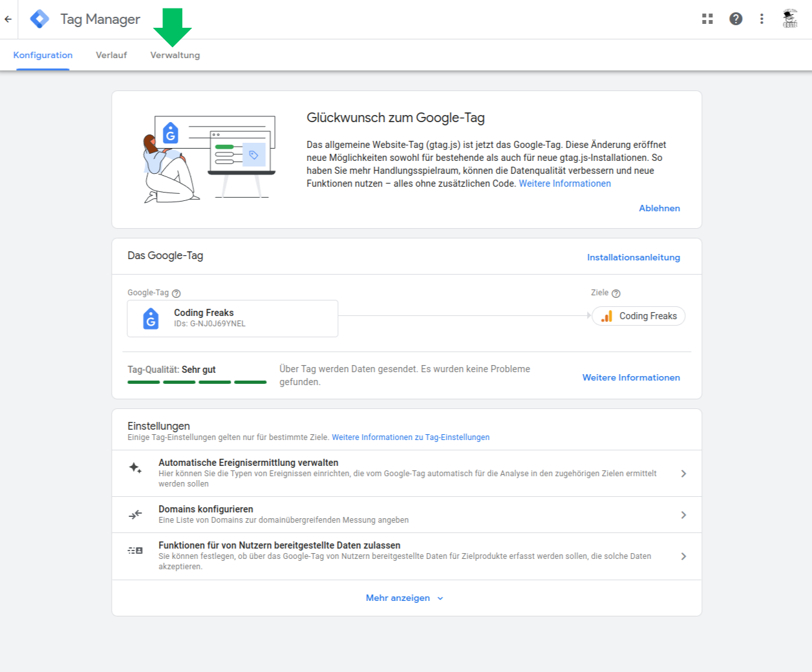Click the Coding Freaks destination chip
The width and height of the screenshot is (812, 672).
pos(639,316)
